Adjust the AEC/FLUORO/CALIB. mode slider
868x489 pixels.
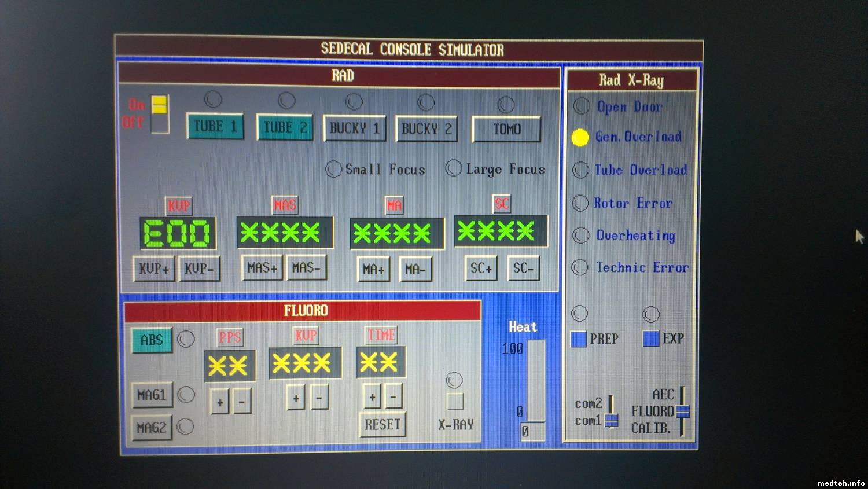(x=683, y=411)
